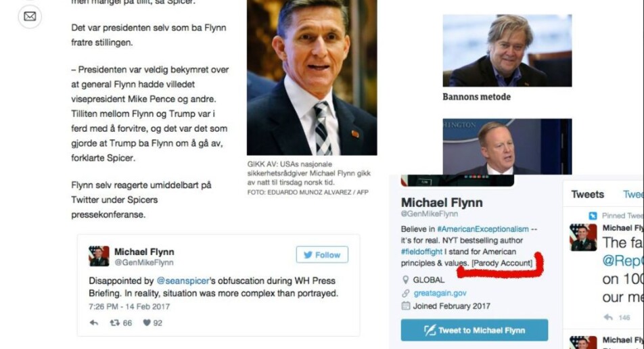The image size is (644, 349).
Task: Open the @seanspicer mention link
Action: [x=183, y=281]
